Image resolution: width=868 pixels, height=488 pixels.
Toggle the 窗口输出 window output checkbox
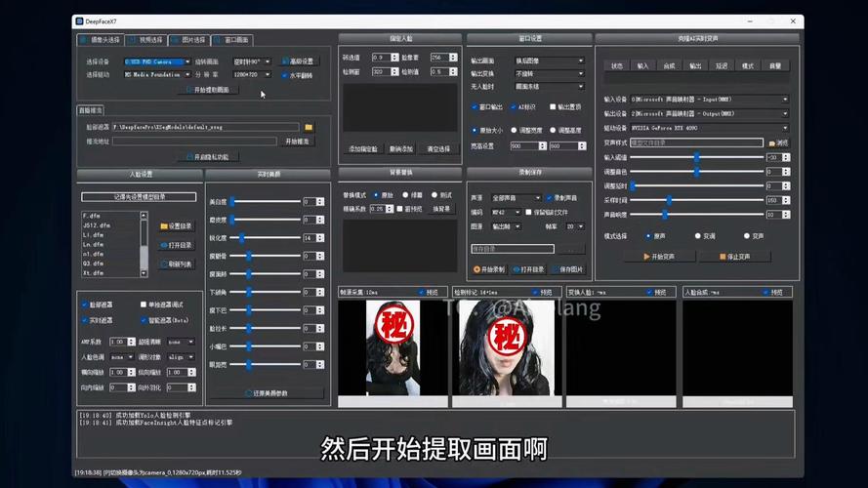click(x=475, y=106)
